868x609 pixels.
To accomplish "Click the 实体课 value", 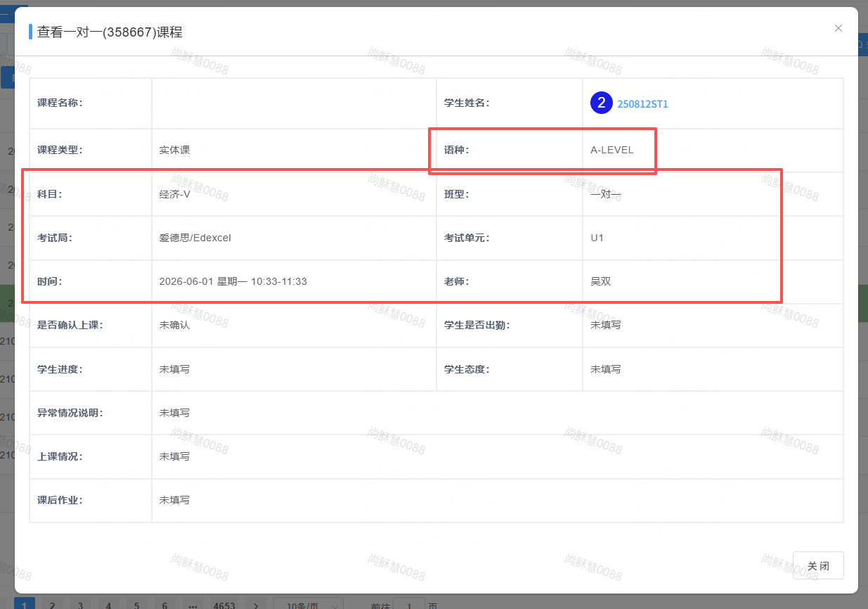I will tap(174, 150).
